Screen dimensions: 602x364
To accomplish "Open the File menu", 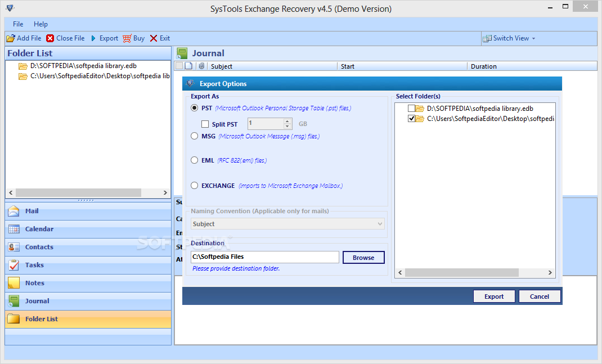I will (x=18, y=24).
